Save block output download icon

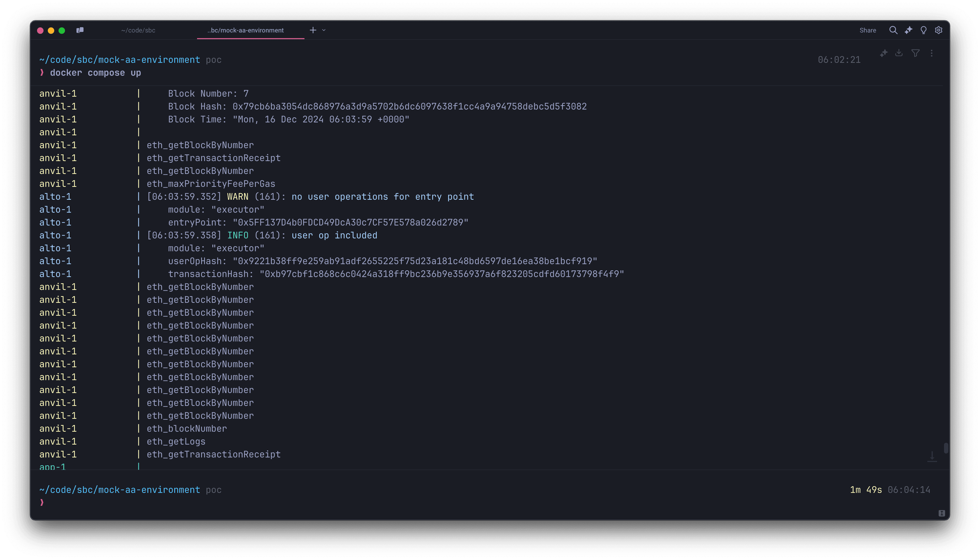point(899,53)
